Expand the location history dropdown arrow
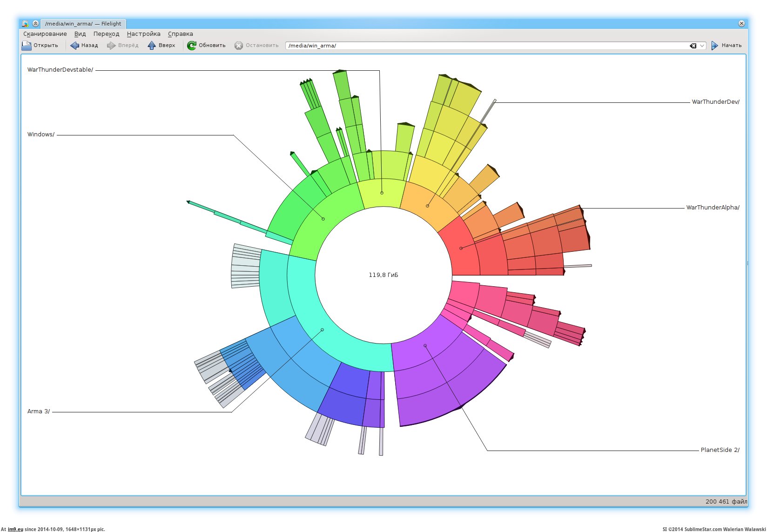Image resolution: width=767 pixels, height=532 pixels. point(702,46)
